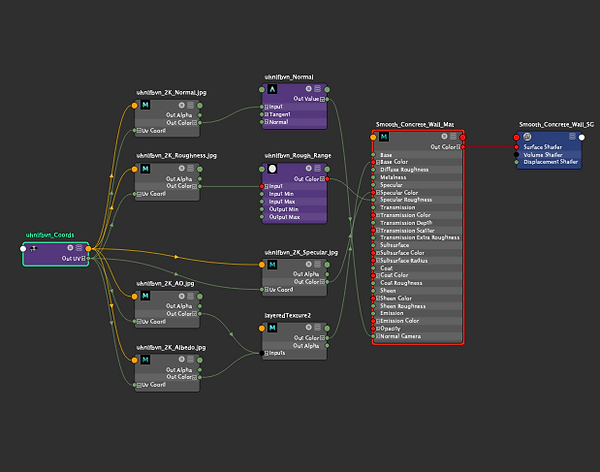Toggle solo circle button on uhnlfbvn_Normal node

309,89
